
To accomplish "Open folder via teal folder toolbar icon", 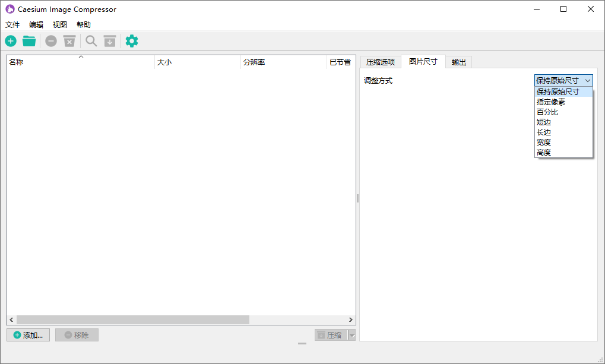I will [29, 41].
